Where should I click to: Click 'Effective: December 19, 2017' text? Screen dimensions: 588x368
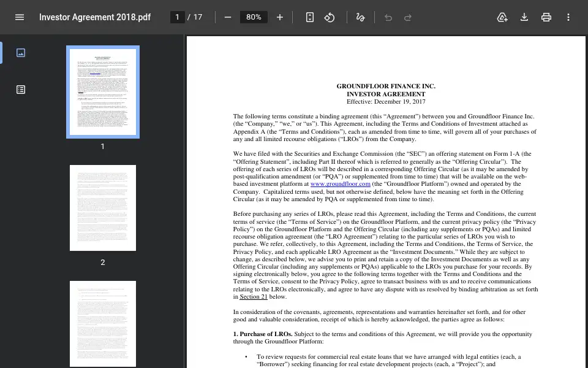point(386,101)
